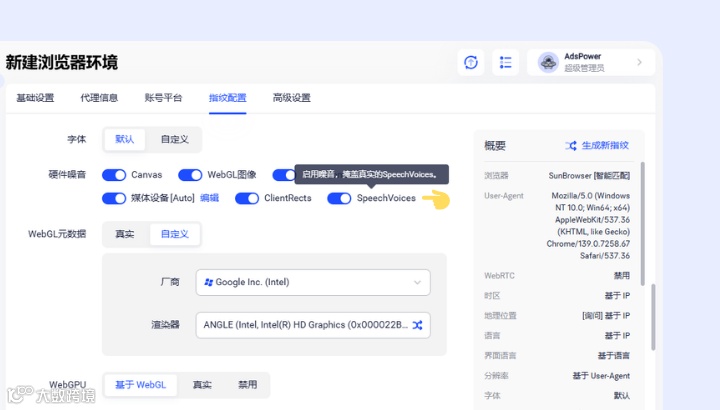Click 生成新指纹 link
Viewport: 720px width, 410px height.
click(605, 146)
